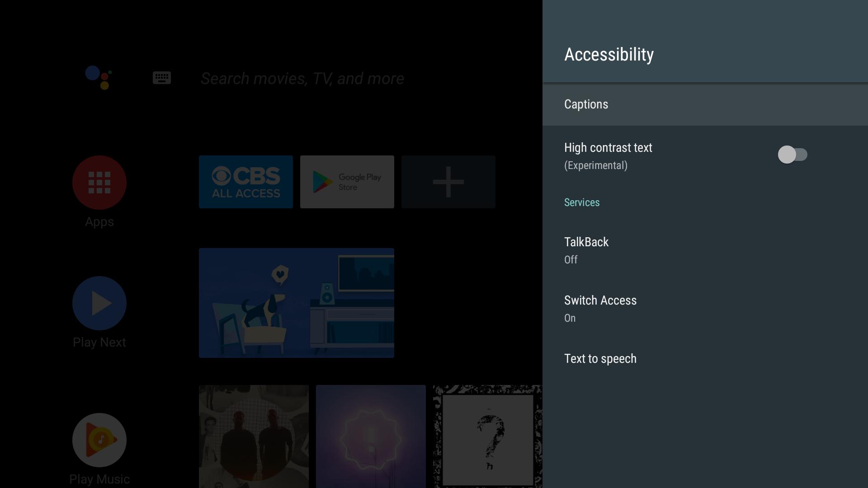Open CBS All Access app

tap(245, 182)
